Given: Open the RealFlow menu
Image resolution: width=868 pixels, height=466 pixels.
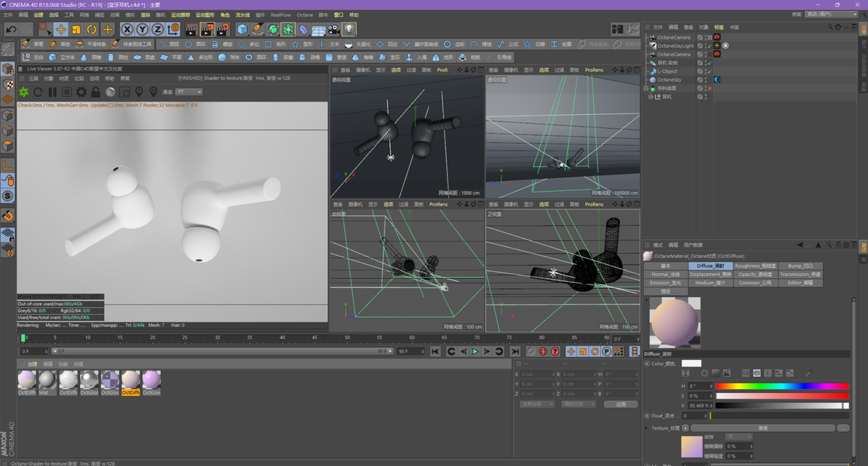Looking at the screenshot, I should click(x=281, y=15).
